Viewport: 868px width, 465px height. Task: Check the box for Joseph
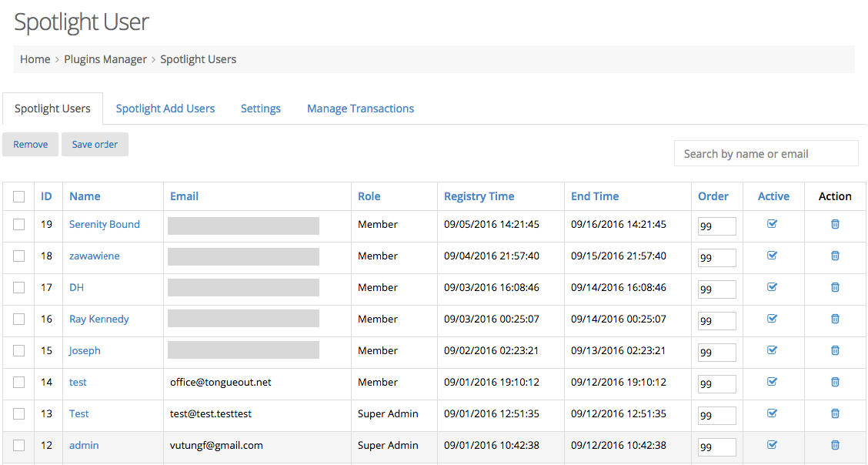(x=18, y=350)
